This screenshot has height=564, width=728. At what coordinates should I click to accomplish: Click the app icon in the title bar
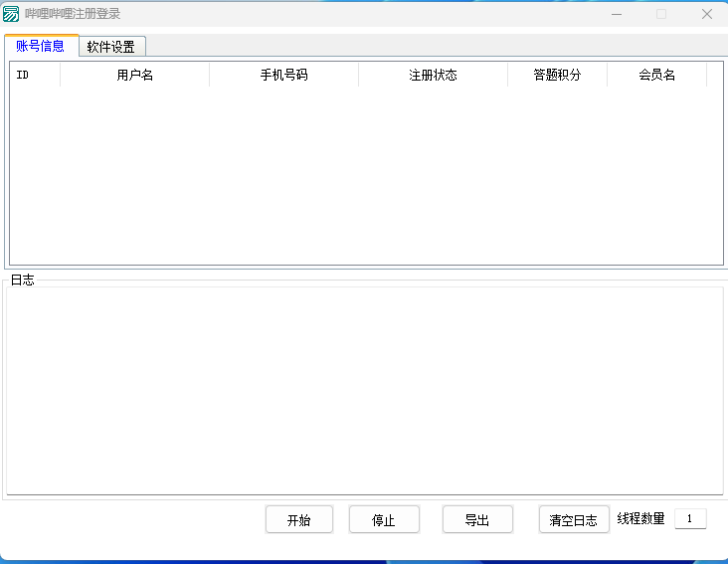point(11,14)
